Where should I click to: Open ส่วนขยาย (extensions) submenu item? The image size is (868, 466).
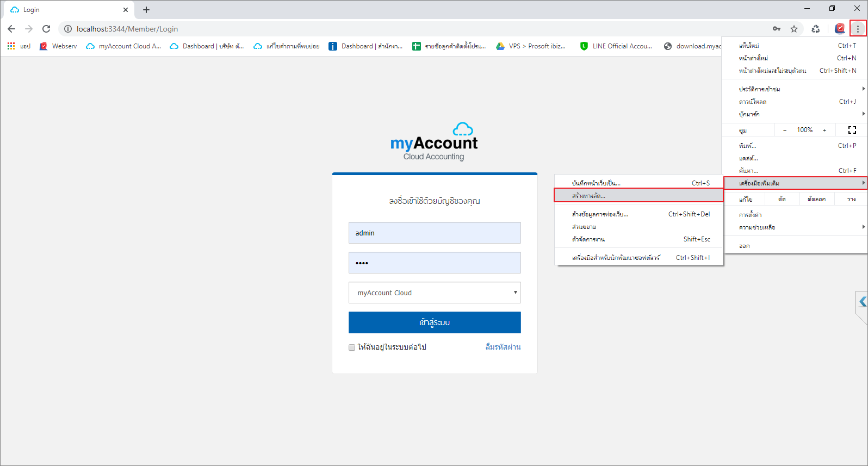(639, 227)
